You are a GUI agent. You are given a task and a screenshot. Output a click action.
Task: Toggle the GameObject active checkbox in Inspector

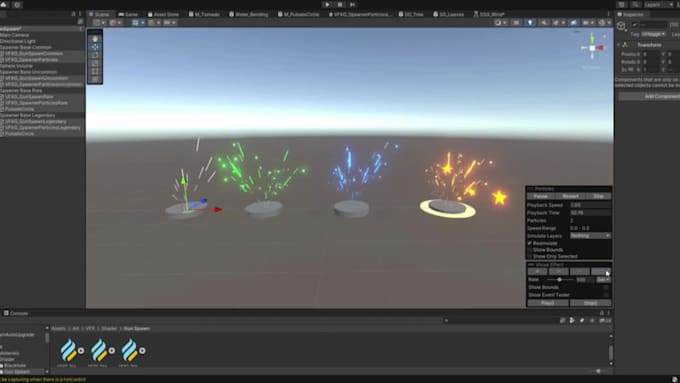click(634, 25)
